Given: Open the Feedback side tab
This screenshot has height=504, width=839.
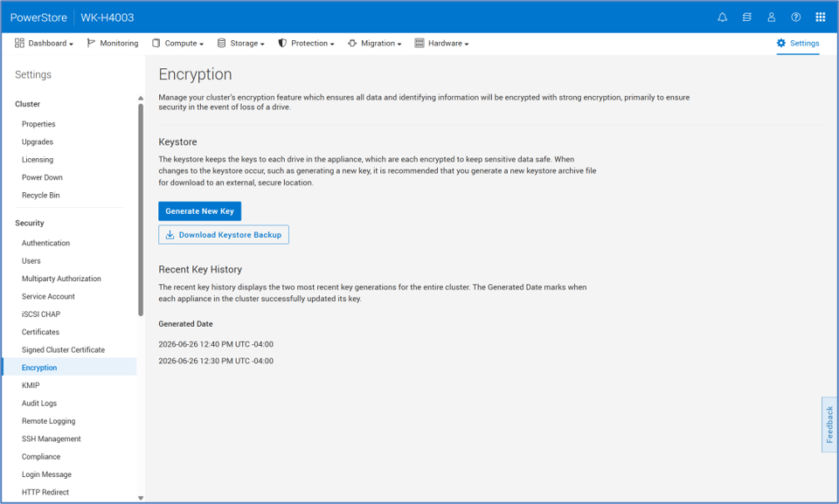Looking at the screenshot, I should (829, 425).
